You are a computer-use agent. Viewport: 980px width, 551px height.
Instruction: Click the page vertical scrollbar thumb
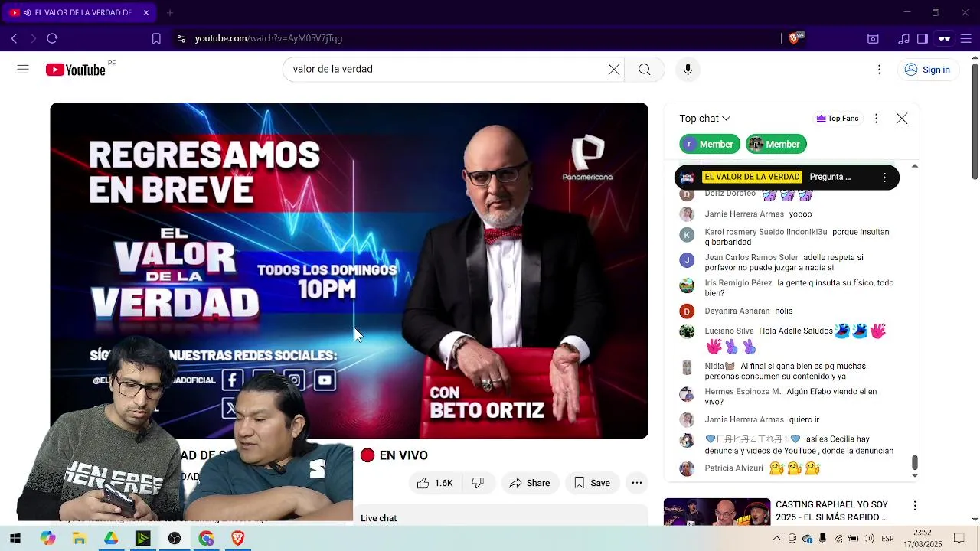point(975,121)
